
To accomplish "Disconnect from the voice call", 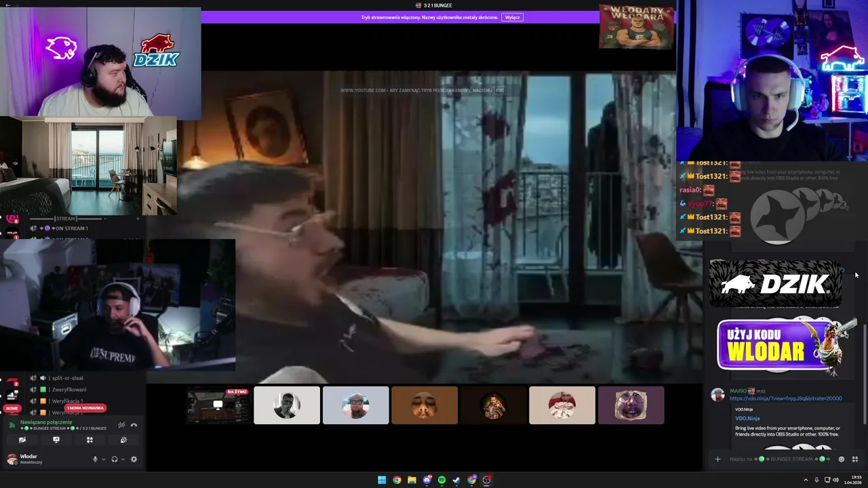I will tap(134, 425).
